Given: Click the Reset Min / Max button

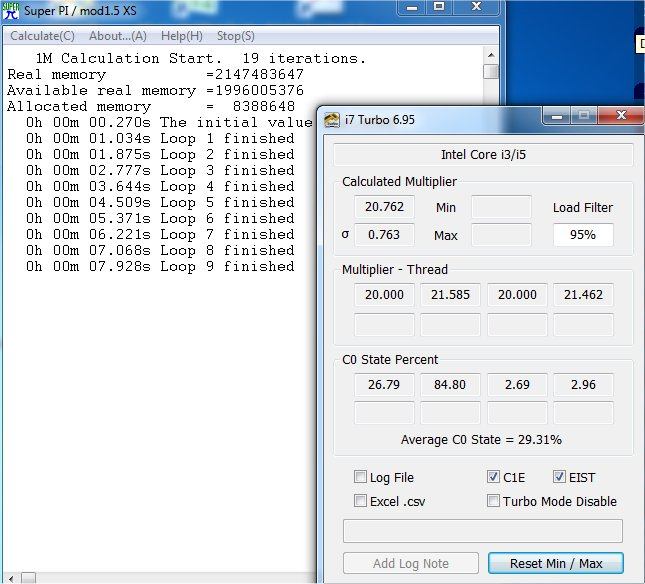Looking at the screenshot, I should point(556,563).
